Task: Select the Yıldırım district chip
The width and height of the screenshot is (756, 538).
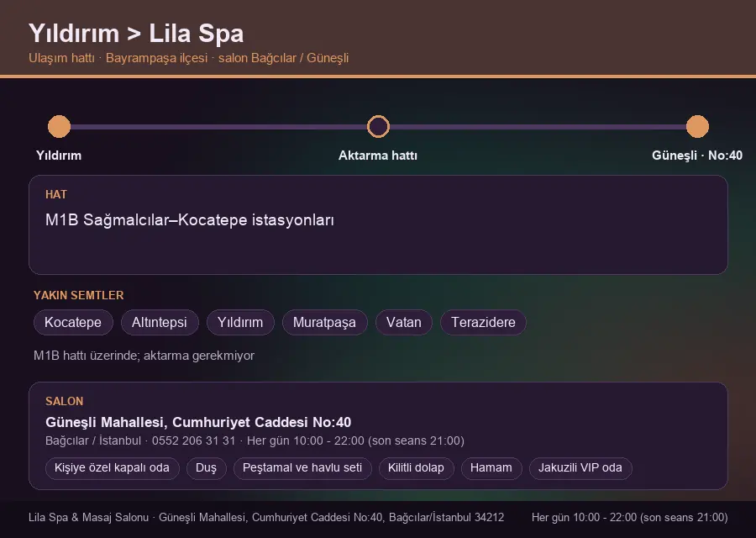Action: [240, 322]
